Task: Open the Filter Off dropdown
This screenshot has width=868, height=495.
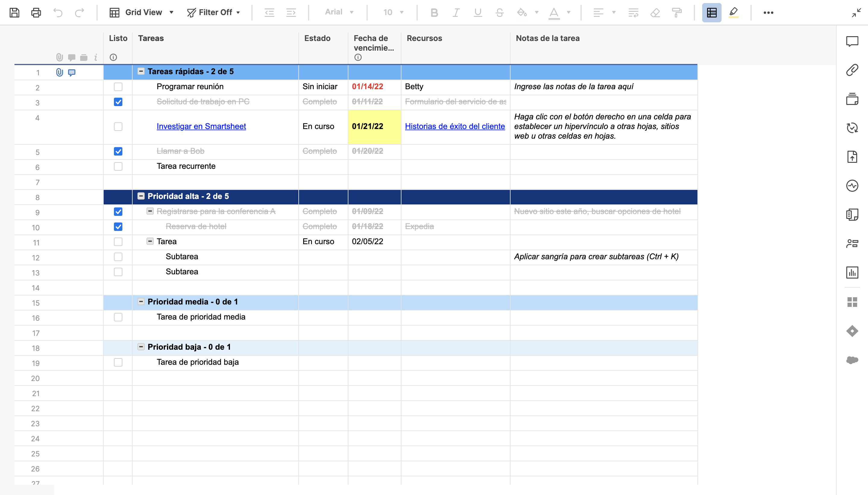Action: [214, 13]
